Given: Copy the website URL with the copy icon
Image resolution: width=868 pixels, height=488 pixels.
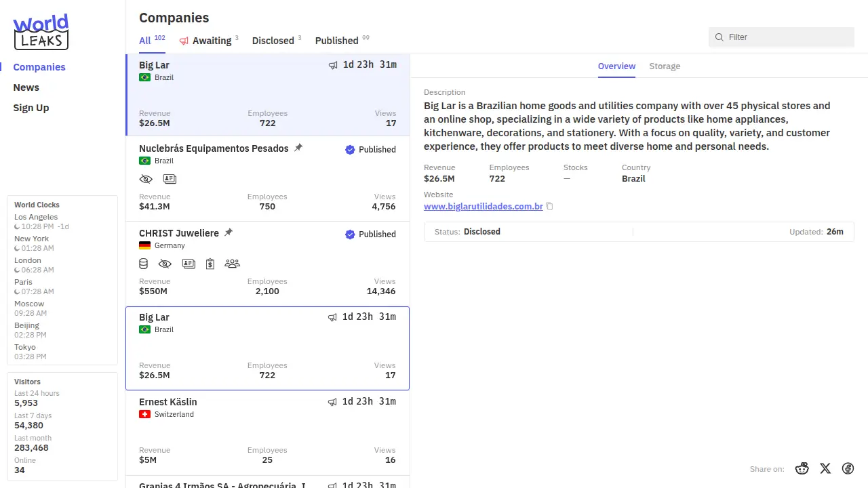Looking at the screenshot, I should pyautogui.click(x=550, y=207).
